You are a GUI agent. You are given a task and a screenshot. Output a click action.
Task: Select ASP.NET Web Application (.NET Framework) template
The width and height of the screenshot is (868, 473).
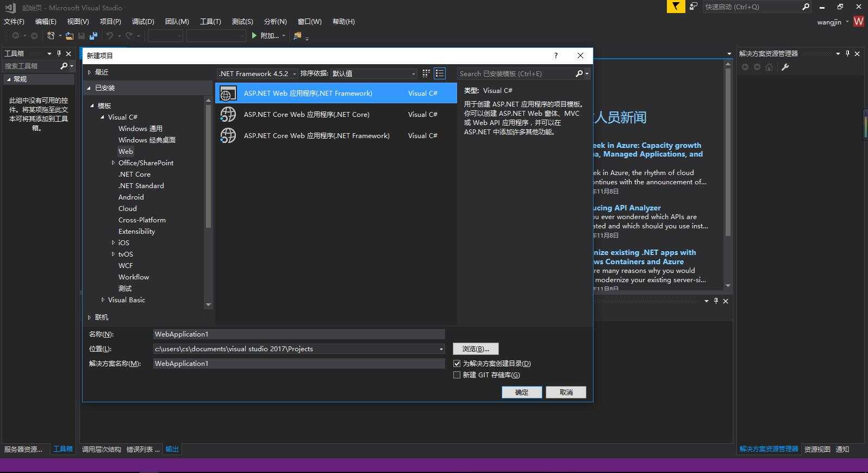[x=336, y=93]
